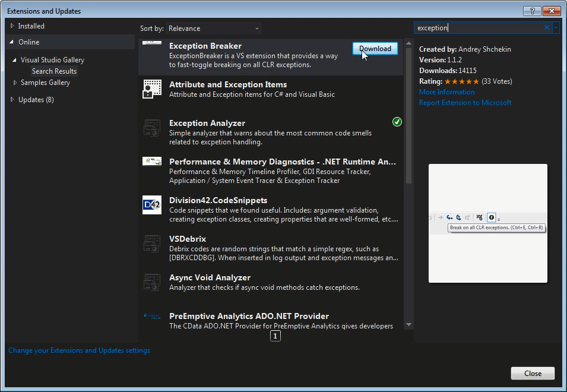The width and height of the screenshot is (567, 392).
Task: Click the scrollbar down arrow
Action: tap(408, 324)
